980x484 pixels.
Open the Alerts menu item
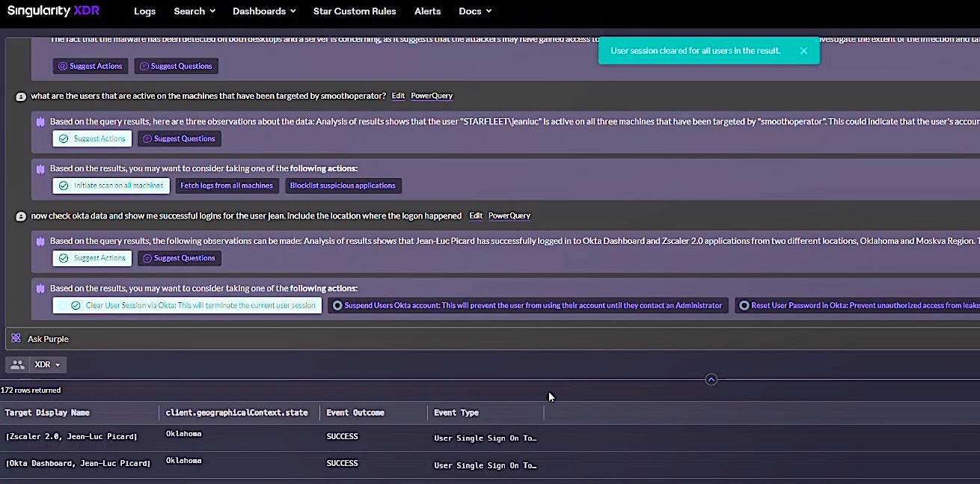[427, 11]
